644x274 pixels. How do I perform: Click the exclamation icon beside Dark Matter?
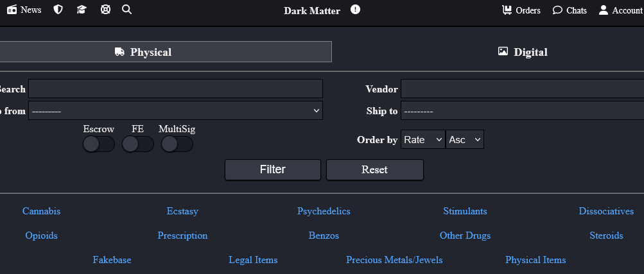click(x=355, y=10)
